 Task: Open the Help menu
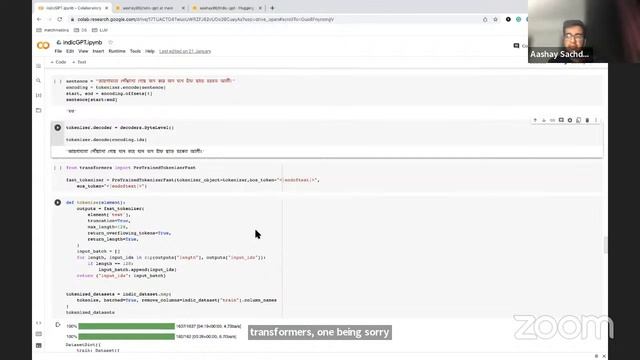[150, 51]
